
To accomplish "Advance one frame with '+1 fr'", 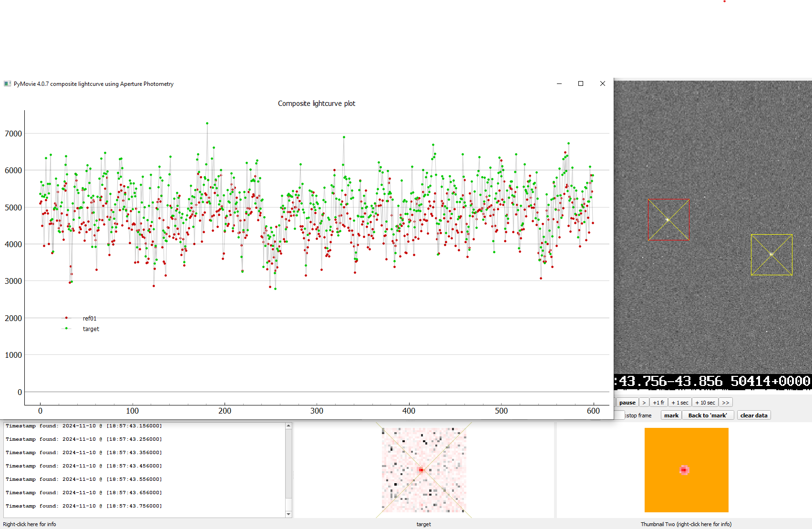I will point(658,403).
